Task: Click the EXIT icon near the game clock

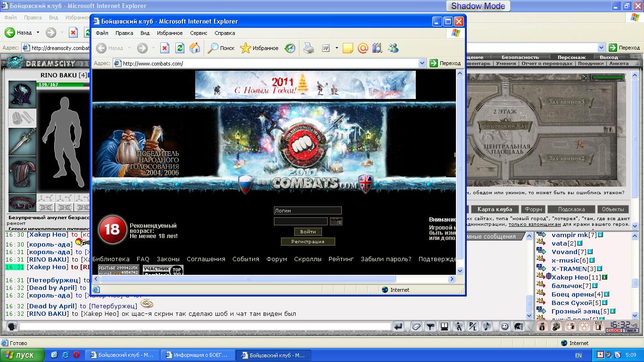Action: (x=598, y=326)
